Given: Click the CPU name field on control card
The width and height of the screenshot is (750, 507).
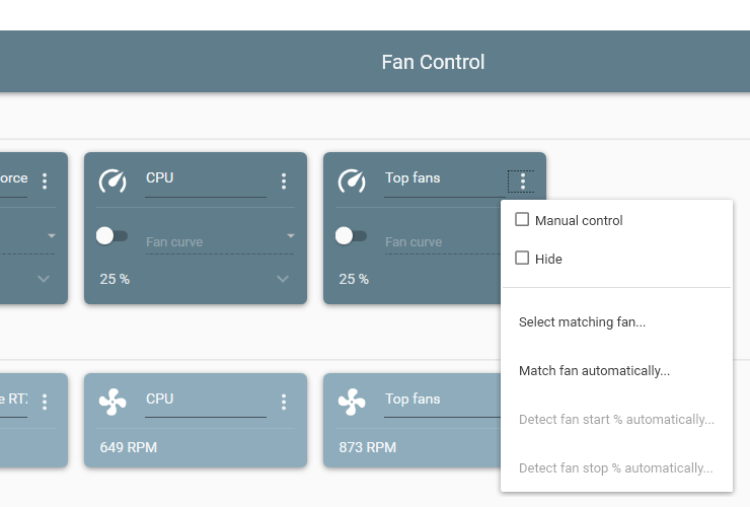Looking at the screenshot, I should (x=205, y=179).
